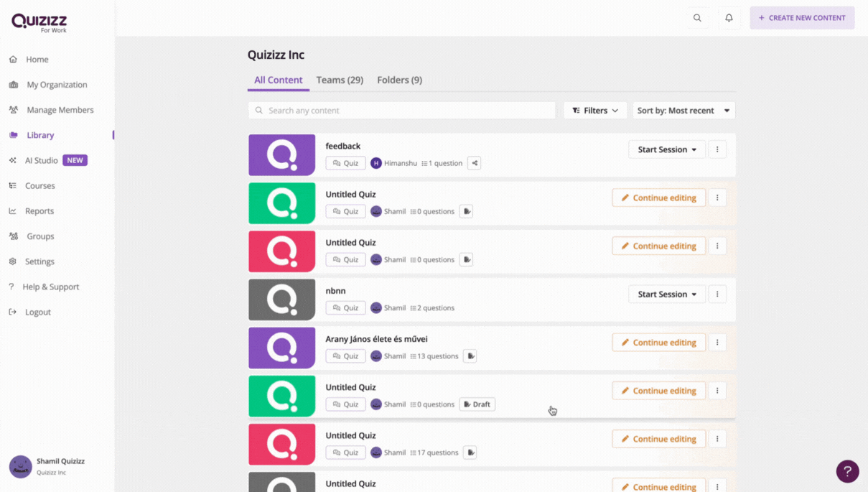Open Start Session dropdown for feedback
This screenshot has width=868, height=492.
tap(667, 149)
